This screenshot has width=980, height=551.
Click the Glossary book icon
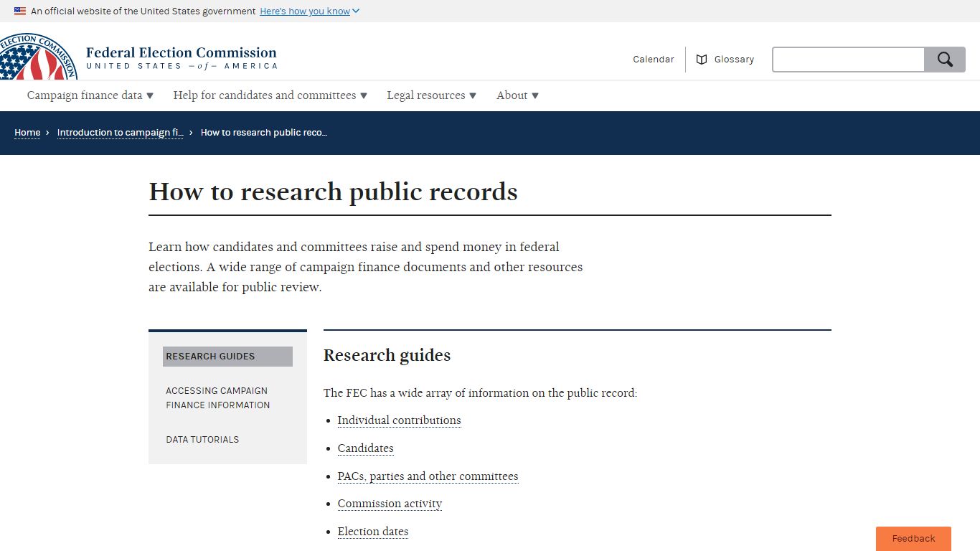click(x=702, y=60)
